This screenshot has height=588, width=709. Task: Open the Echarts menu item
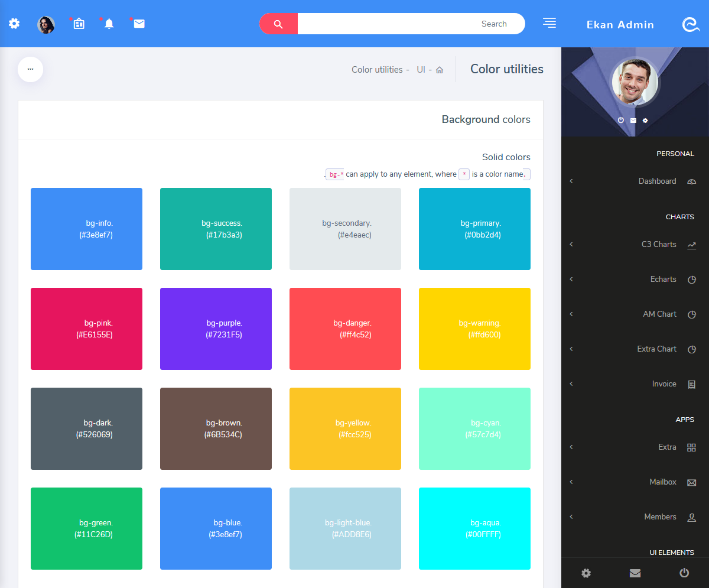(662, 280)
